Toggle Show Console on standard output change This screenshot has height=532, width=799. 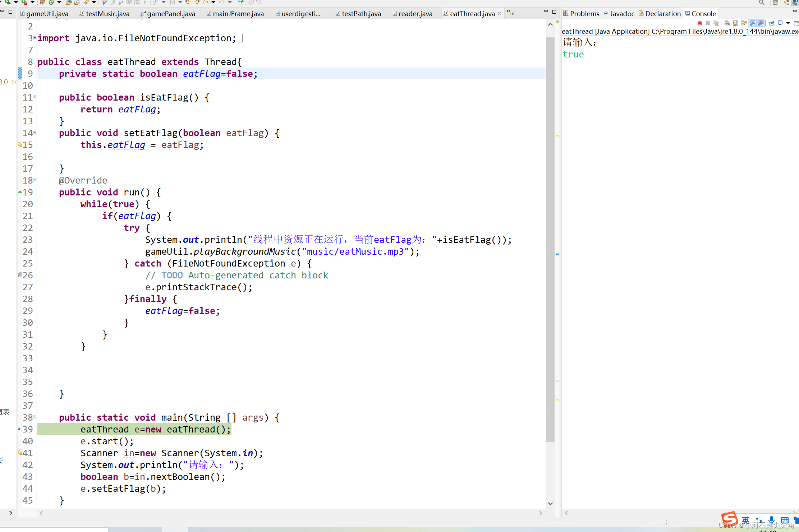752,23
